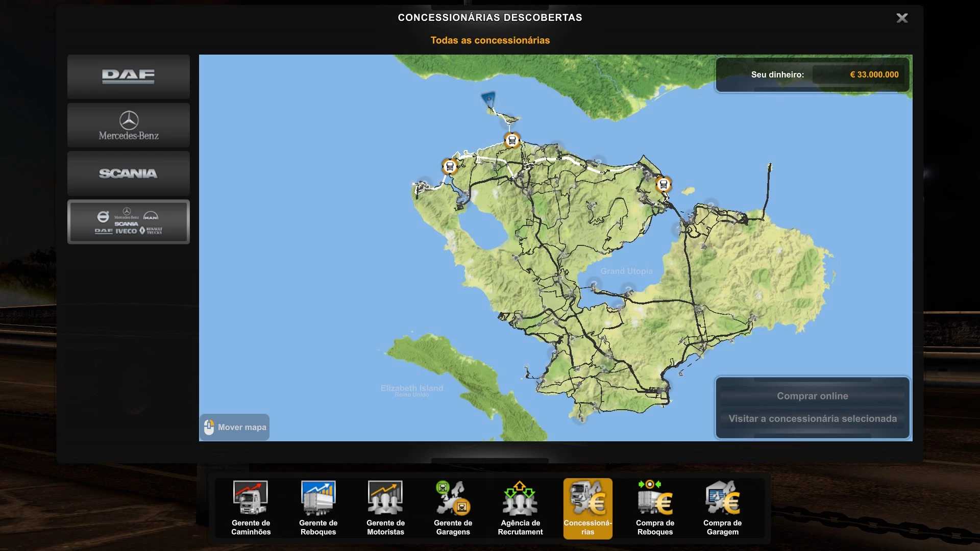Open Compra de Reboques icon
The image size is (980, 551).
(x=655, y=508)
